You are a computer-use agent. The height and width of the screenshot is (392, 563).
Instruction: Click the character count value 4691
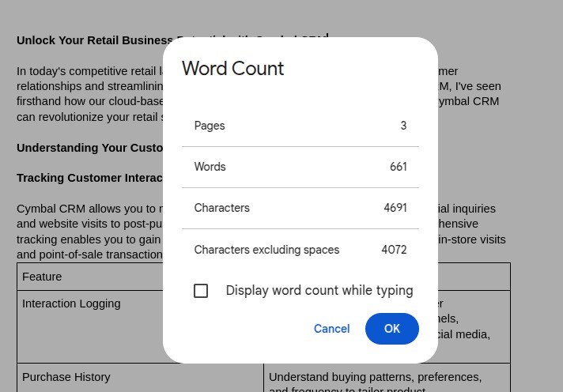click(395, 208)
